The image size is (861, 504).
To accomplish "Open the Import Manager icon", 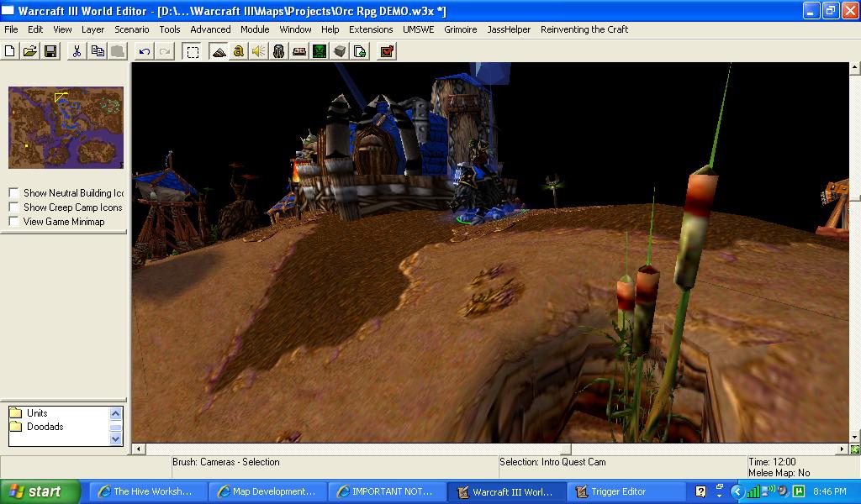I will [x=360, y=51].
